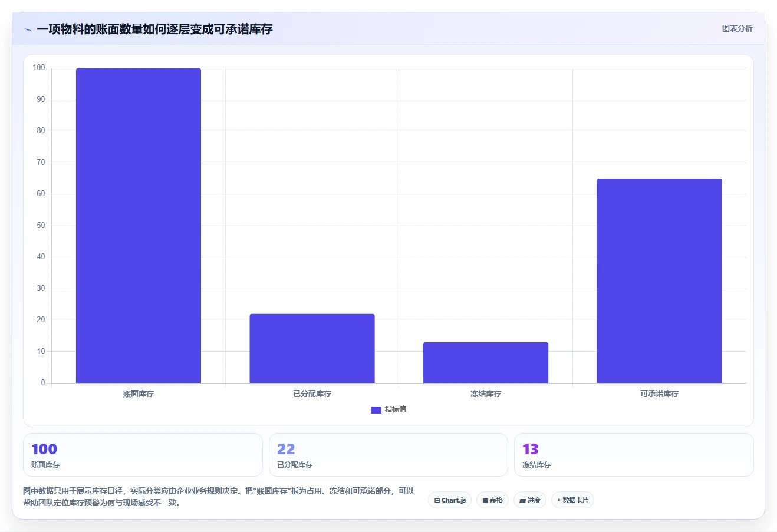Viewport: 777px width, 532px height.
Task: Click the 可承诺库存 x-axis label
Action: (x=659, y=394)
